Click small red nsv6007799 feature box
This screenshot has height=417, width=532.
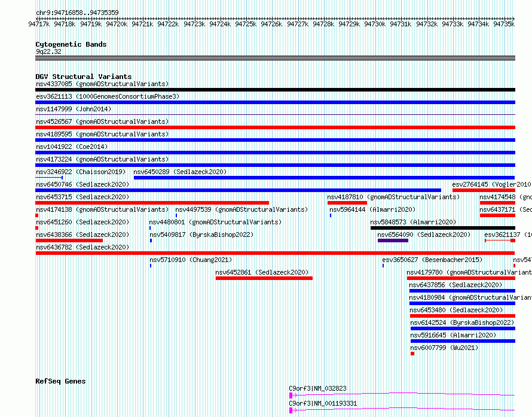tap(412, 354)
